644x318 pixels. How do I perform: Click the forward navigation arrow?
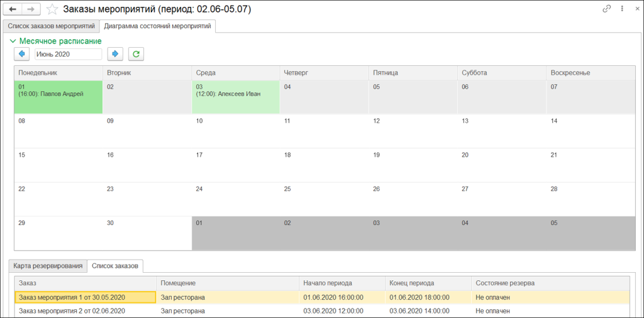tap(32, 9)
